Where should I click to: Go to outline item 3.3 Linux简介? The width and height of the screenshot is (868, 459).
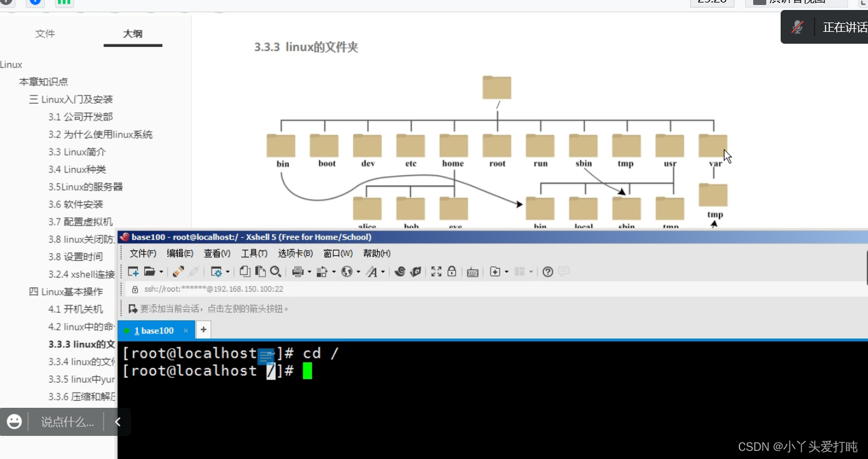click(x=77, y=152)
